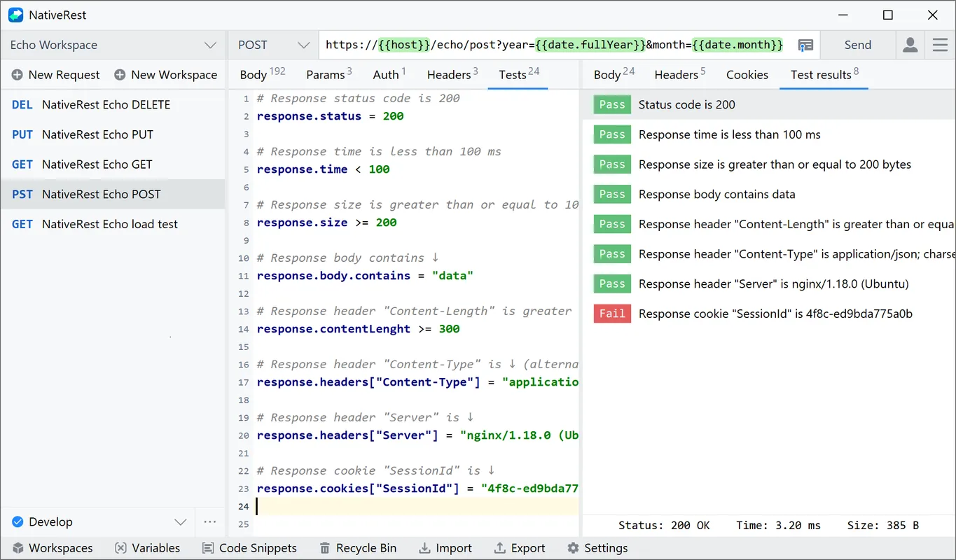Viewport: 956px width, 560px height.
Task: Click inside the request URL field
Action: (553, 45)
